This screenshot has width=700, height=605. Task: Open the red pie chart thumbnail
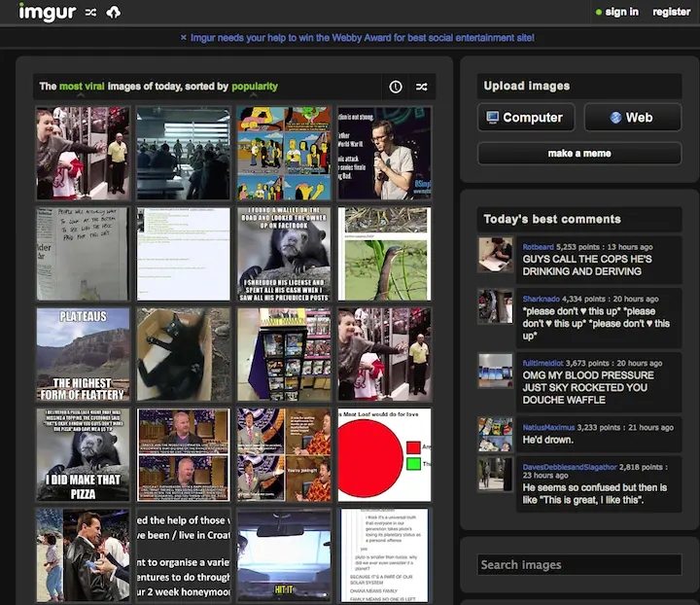[x=384, y=454]
